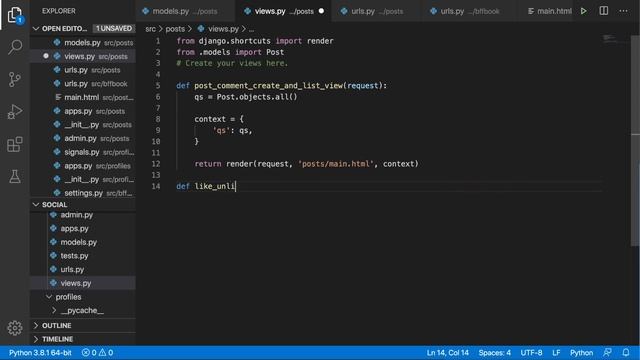Viewport: 640px width, 360px height.
Task: Click line number 12 in gutter
Action: (x=156, y=164)
